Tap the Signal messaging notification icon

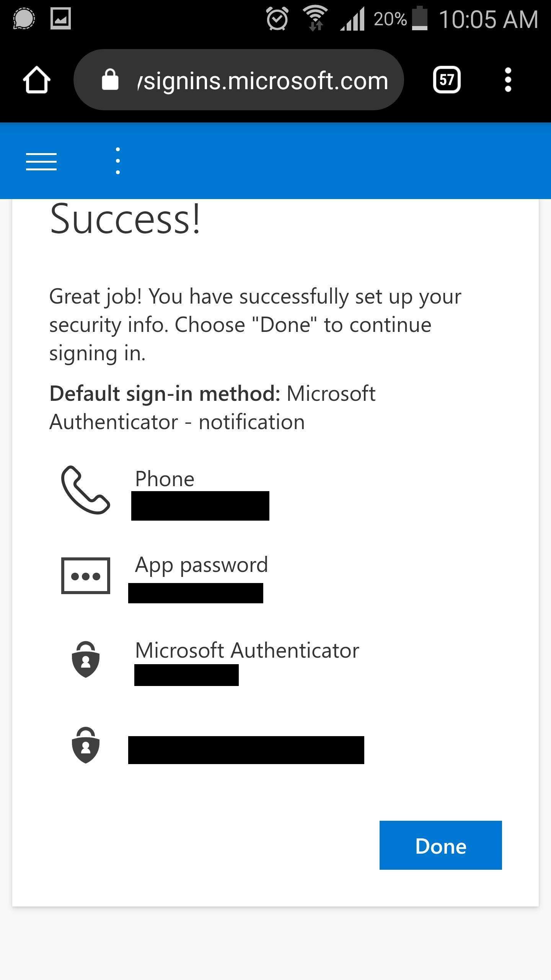pyautogui.click(x=24, y=19)
